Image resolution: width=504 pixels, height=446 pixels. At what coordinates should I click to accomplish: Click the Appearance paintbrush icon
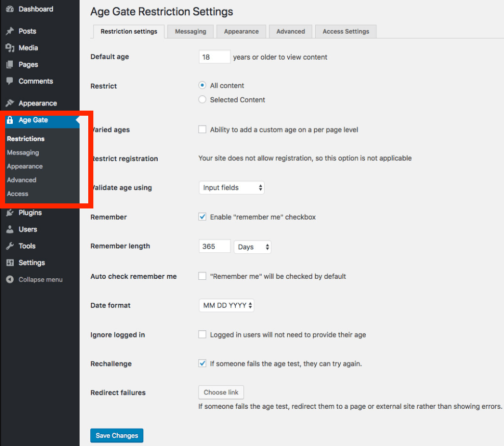10,103
